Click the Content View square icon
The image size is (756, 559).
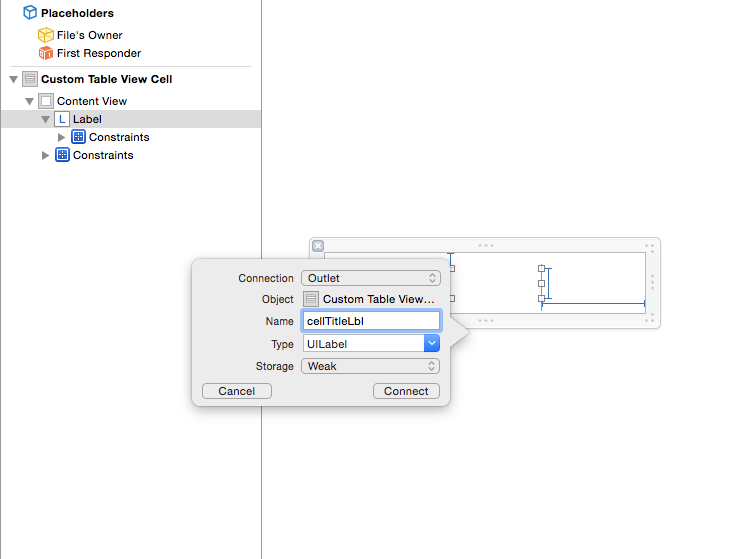coord(46,101)
